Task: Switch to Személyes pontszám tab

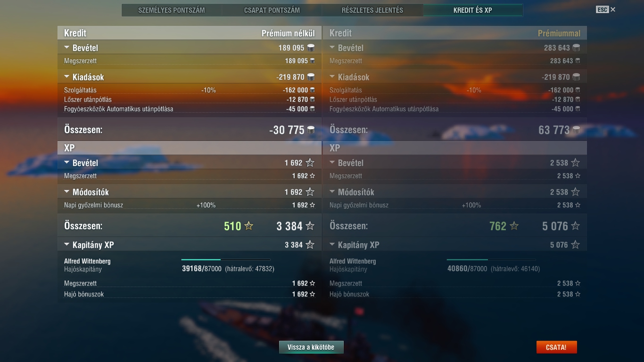Action: coord(172,10)
